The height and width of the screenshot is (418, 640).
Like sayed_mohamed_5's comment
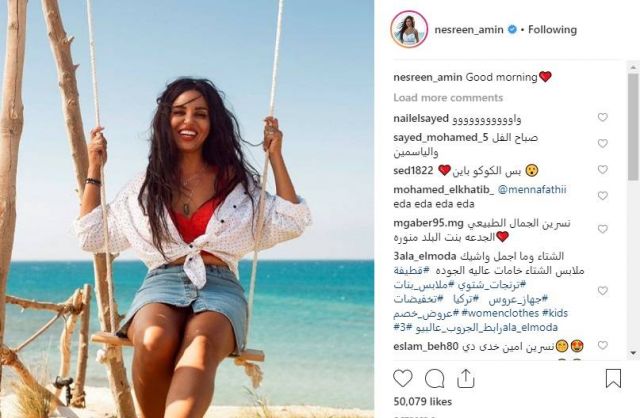pos(602,143)
